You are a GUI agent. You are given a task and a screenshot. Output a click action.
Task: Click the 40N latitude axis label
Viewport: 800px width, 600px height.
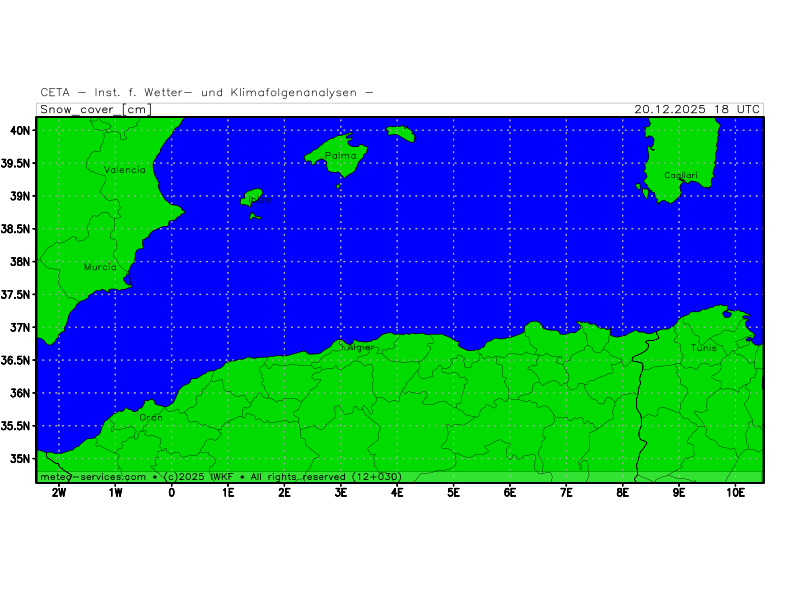(21, 130)
